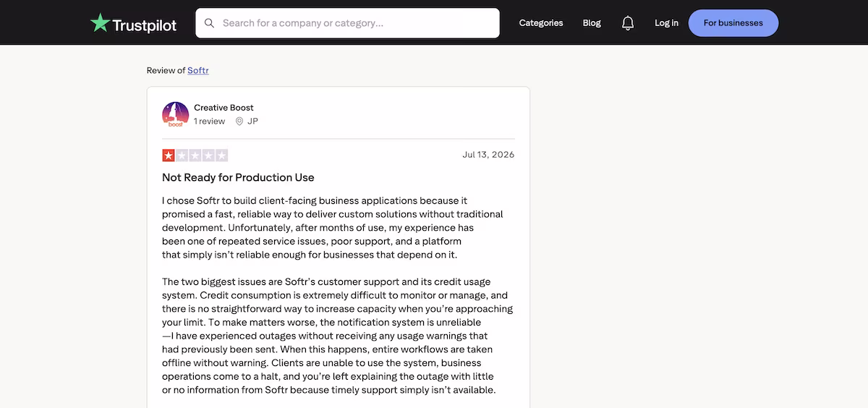This screenshot has height=408, width=868.
Task: Go to the Blog page
Action: [592, 23]
